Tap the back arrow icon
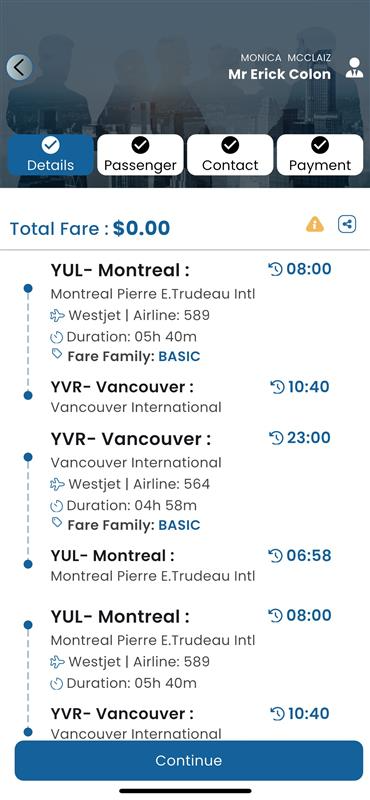This screenshot has height=800, width=370. coord(19,67)
